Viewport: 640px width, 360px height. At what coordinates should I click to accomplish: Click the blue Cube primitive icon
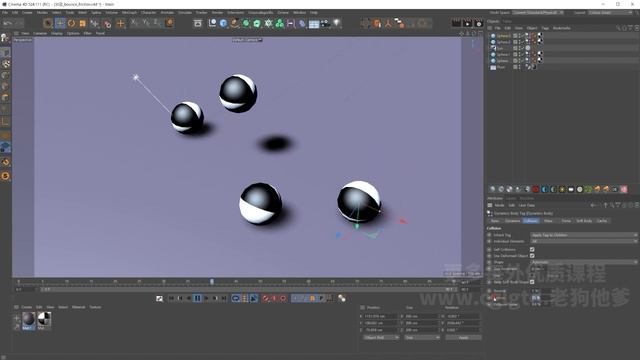coord(223,23)
